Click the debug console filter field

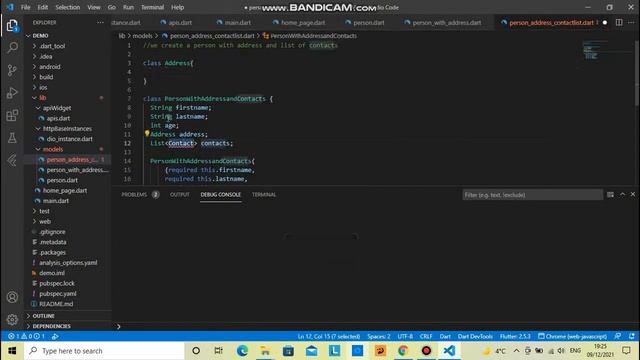[532, 195]
